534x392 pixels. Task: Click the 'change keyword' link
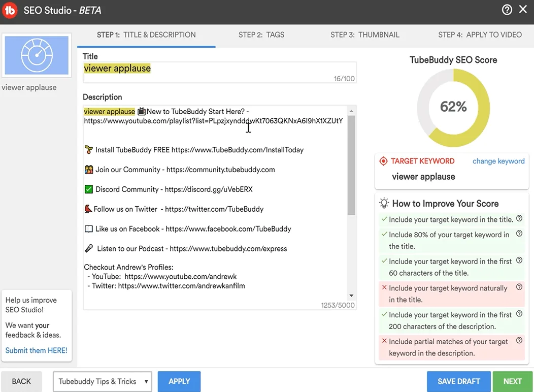[498, 161]
